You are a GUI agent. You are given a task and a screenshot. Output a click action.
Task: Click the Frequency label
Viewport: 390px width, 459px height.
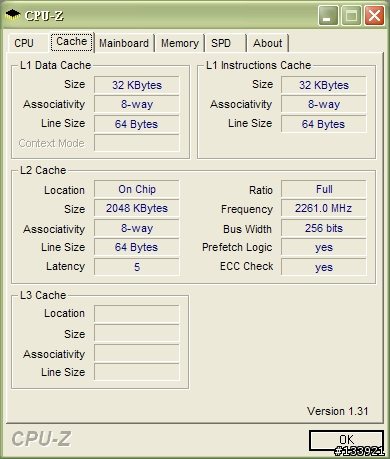(247, 209)
